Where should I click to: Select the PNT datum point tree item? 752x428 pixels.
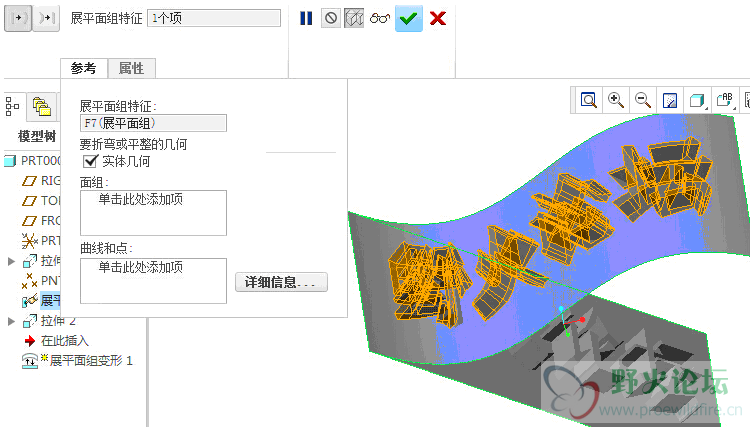(41, 280)
